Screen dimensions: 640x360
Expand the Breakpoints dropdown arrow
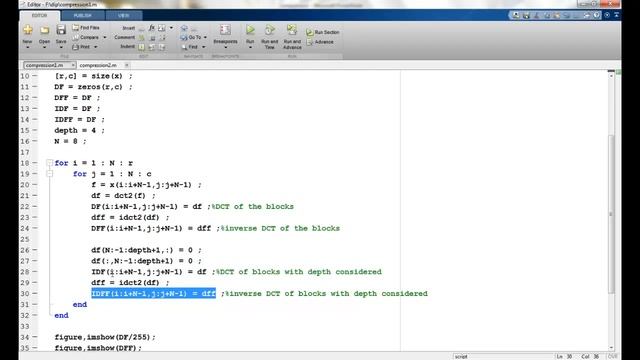pyautogui.click(x=225, y=48)
